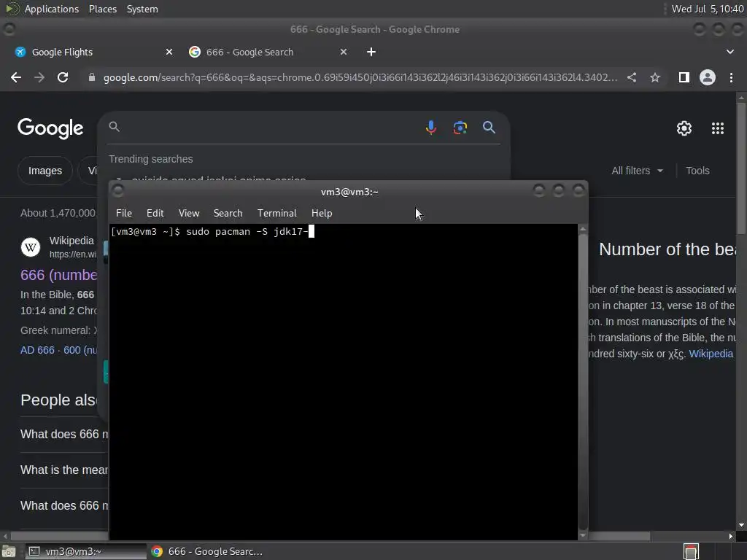Click the clock Wed Jul 5, 10:40
The image size is (747, 560).
coord(708,9)
